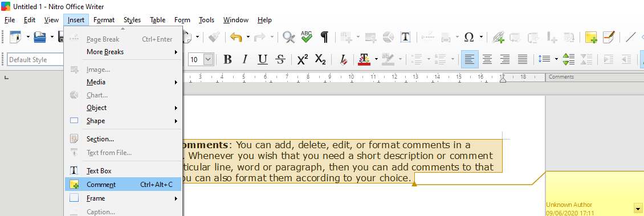
Task: Click the Track Changes pencil note icon
Action: [x=609, y=38]
